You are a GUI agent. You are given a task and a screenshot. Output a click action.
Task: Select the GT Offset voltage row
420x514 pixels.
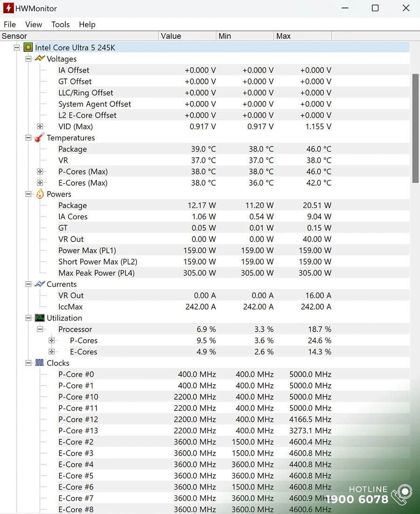coord(233,81)
